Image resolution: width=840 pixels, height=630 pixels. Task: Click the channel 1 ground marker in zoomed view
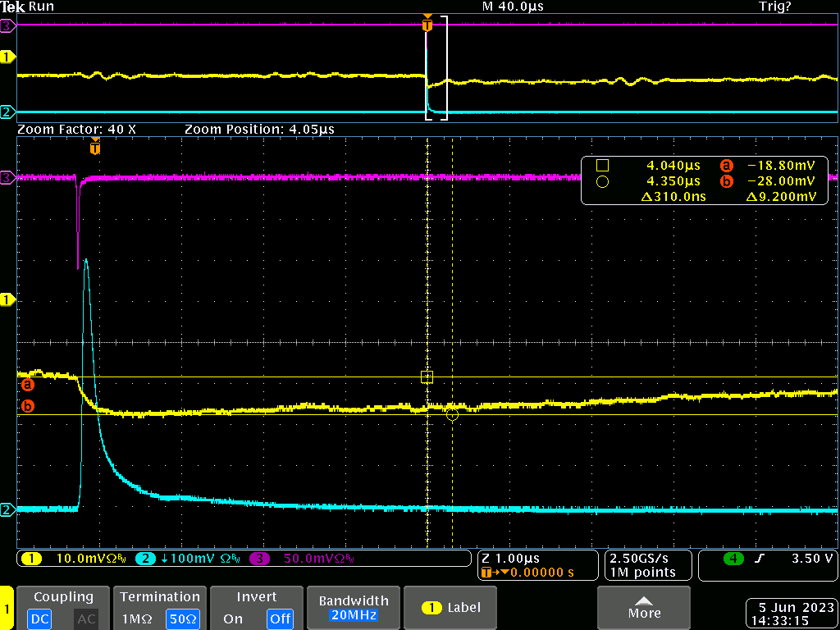click(x=8, y=300)
